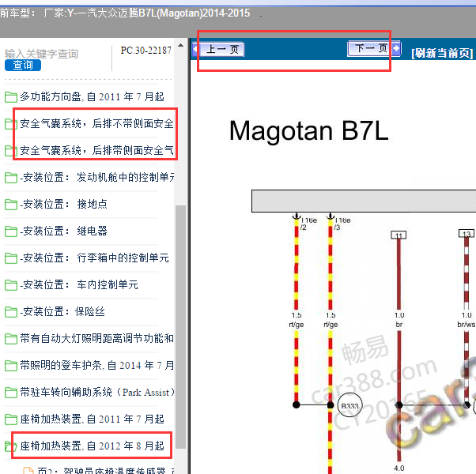This screenshot has width=476, height=474.
Task: Open folder icon for 带驻车转向辅助系统 Park Assist
Action: point(11,392)
